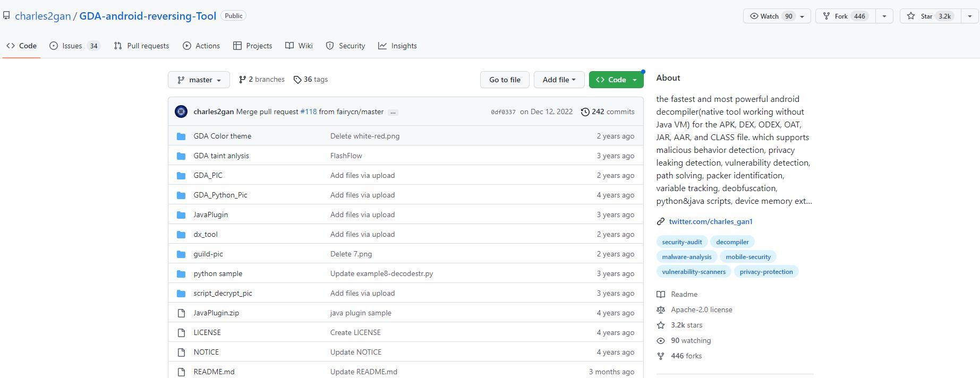The image size is (980, 378).
Task: Click the GDA_PIC folder icon
Action: pyautogui.click(x=181, y=176)
